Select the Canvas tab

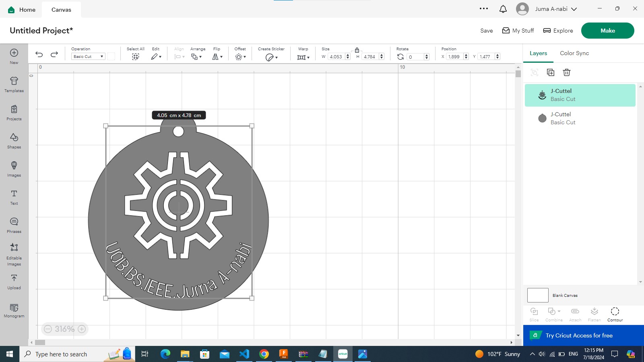[x=61, y=10]
